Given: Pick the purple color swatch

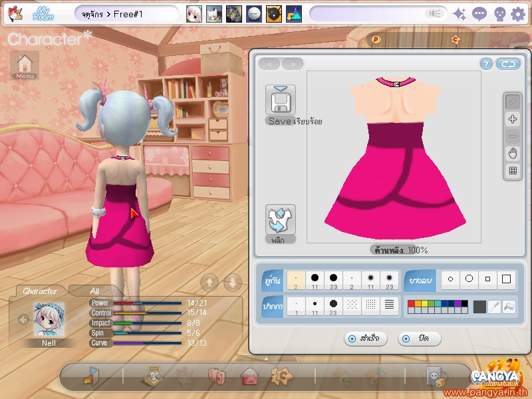Looking at the screenshot, I should coord(458,303).
